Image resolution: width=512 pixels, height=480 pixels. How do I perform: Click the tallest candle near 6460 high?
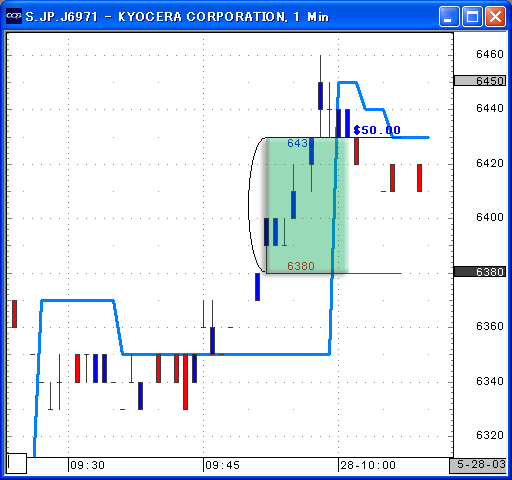(320, 96)
